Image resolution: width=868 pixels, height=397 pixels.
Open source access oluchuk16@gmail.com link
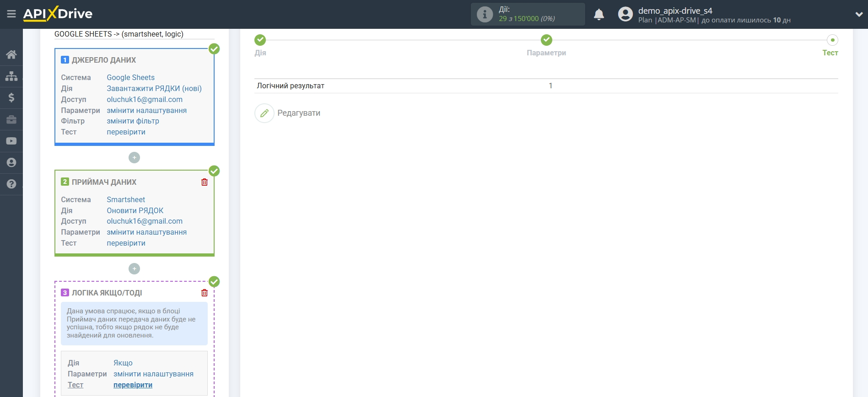145,99
